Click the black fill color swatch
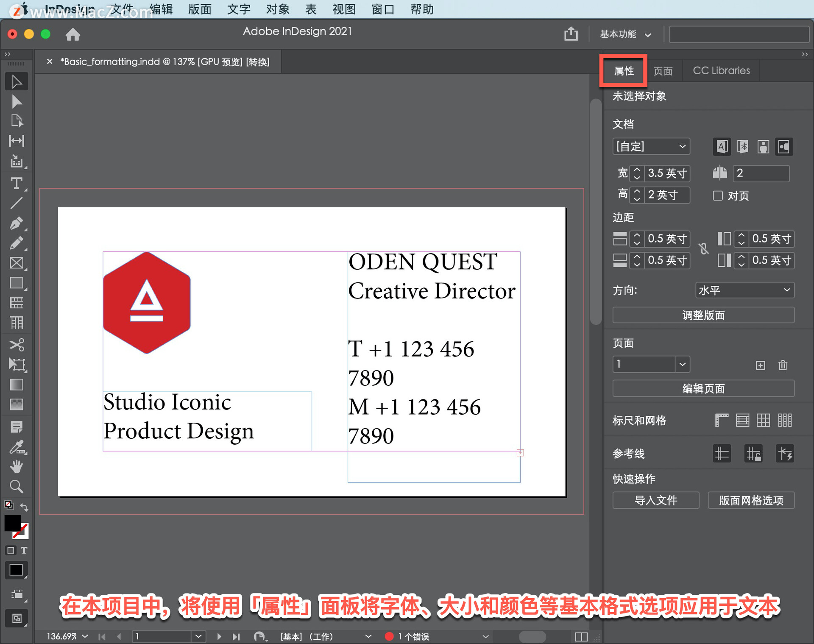This screenshot has width=814, height=644. [14, 524]
